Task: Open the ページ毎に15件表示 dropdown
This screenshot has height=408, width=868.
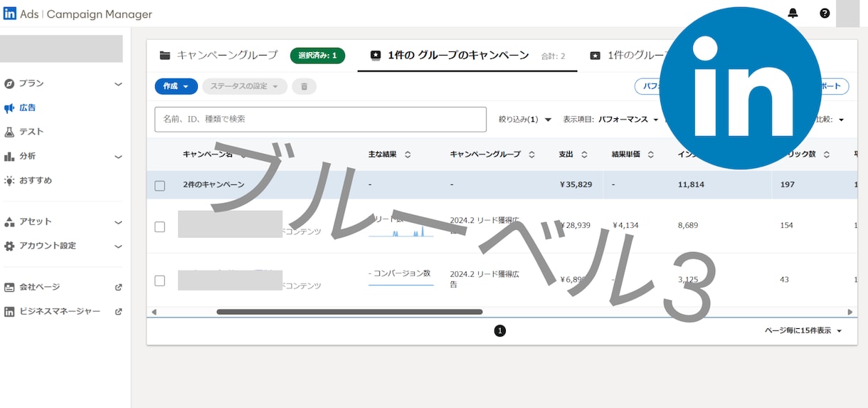Action: [x=803, y=331]
